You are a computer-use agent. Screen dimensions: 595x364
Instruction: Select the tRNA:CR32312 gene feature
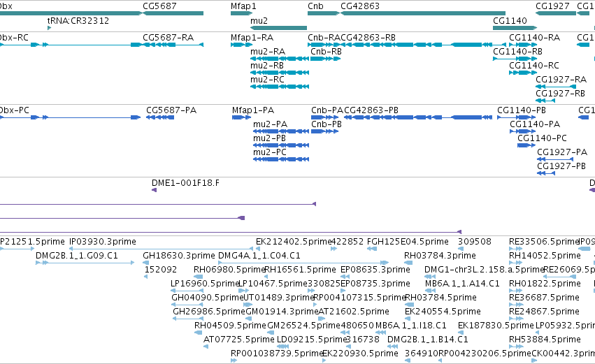50,28
